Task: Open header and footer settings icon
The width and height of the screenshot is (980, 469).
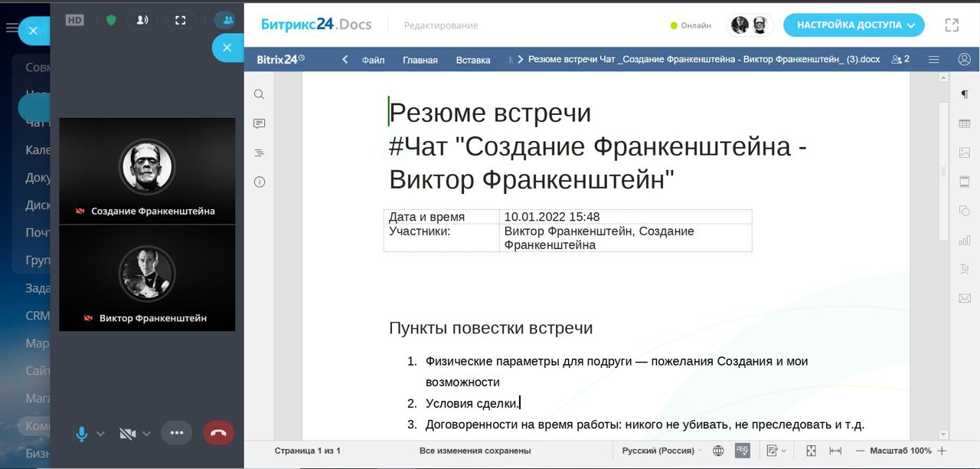Action: coord(964,182)
